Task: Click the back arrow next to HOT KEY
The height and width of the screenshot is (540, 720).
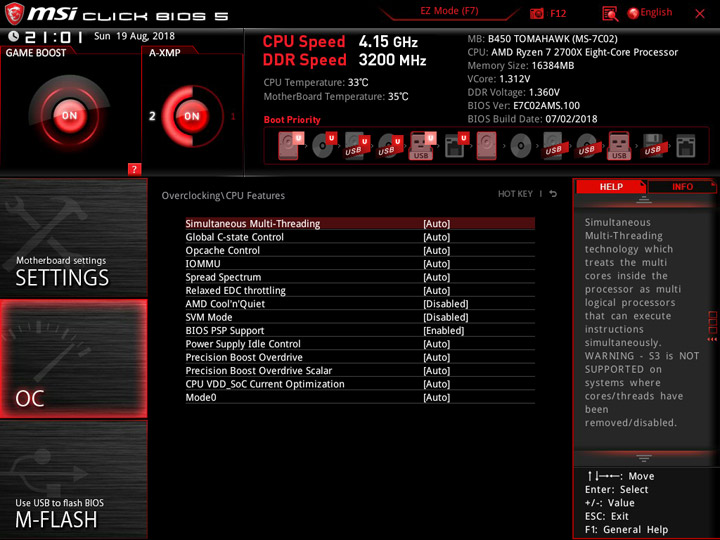Action: pos(553,194)
